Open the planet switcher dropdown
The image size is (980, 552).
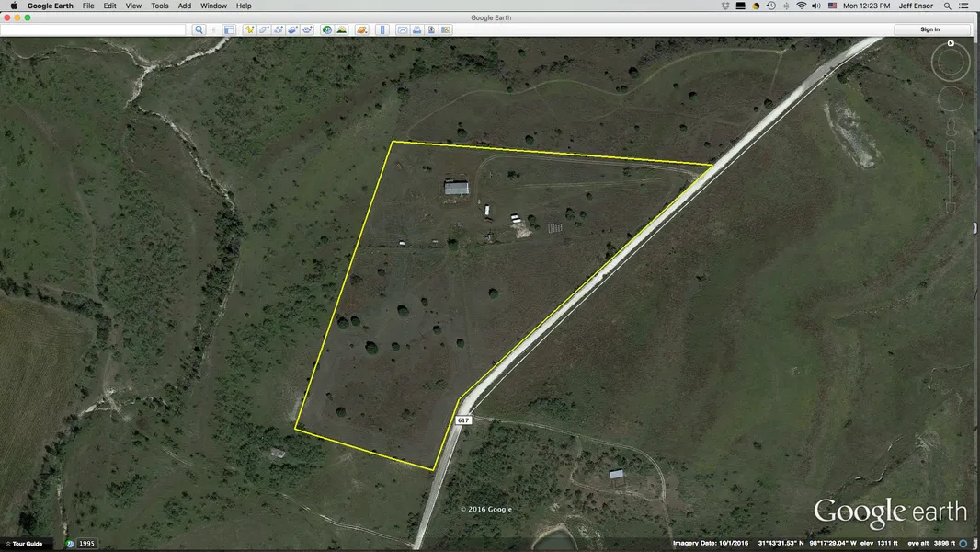point(362,29)
